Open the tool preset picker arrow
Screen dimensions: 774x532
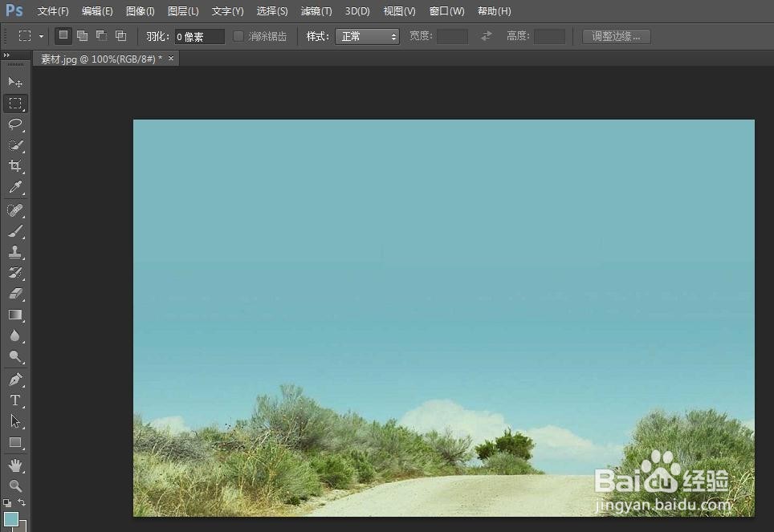41,37
